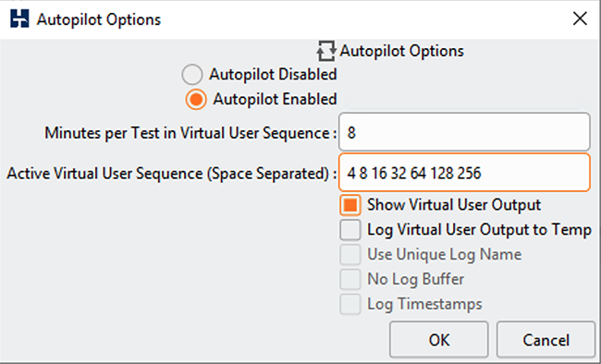This screenshot has width=601, height=364.
Task: Click the Minutes per Test input field
Action: 464,132
